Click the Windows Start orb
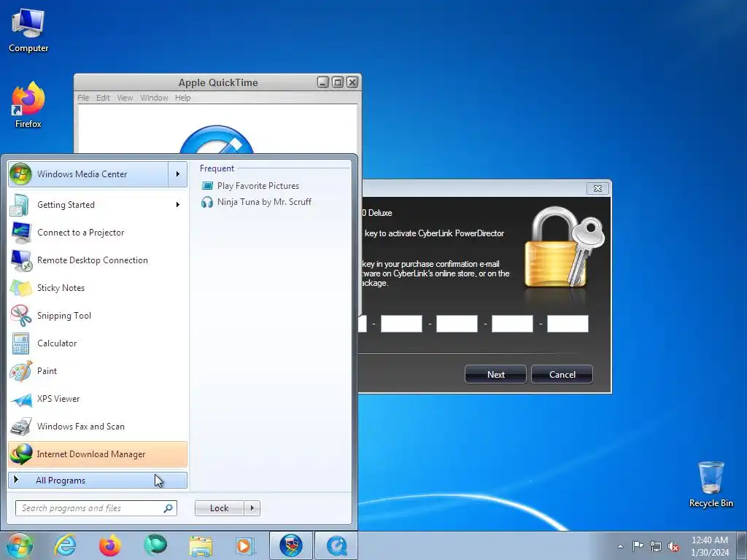Screen dimensions: 747x560 click(20, 545)
